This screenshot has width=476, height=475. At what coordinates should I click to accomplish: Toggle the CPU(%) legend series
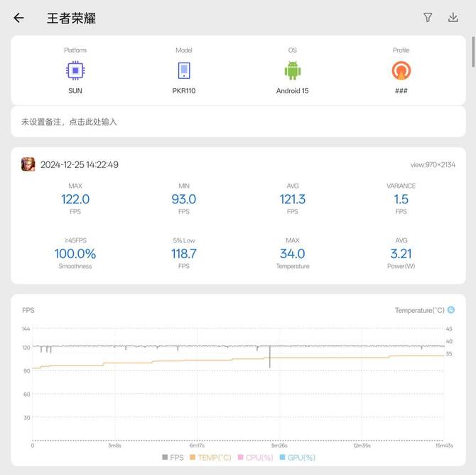pos(256,457)
